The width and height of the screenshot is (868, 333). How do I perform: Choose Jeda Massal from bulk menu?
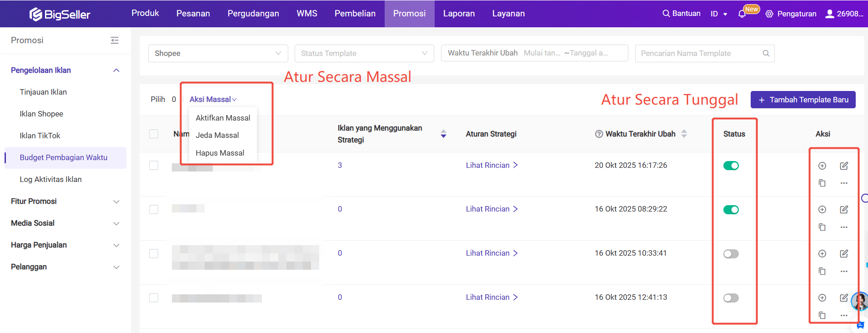[217, 135]
